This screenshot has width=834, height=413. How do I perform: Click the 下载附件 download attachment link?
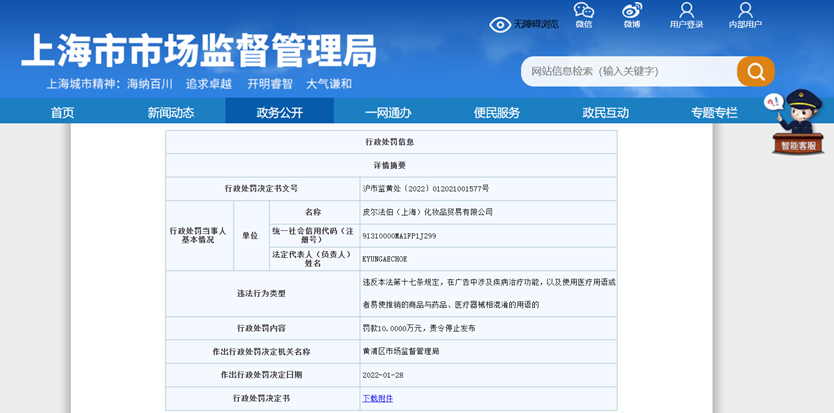tap(377, 398)
